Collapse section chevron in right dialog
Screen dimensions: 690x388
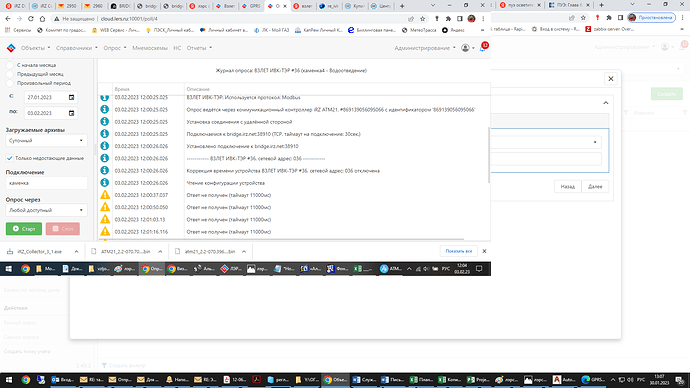(606, 102)
